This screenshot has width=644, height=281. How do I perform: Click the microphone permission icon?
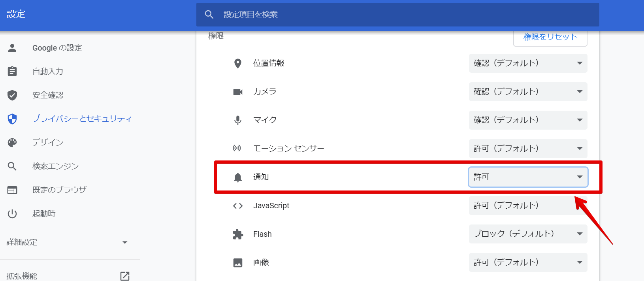click(x=237, y=120)
